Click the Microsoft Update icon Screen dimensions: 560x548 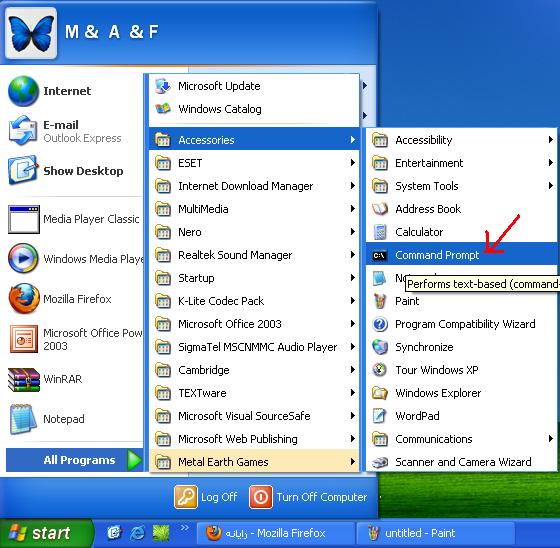(x=163, y=86)
